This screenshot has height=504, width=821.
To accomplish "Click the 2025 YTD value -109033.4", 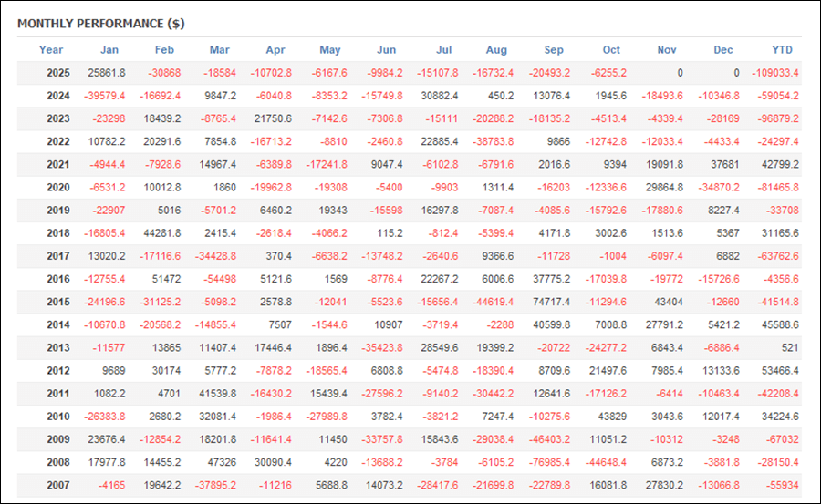I will coord(775,72).
